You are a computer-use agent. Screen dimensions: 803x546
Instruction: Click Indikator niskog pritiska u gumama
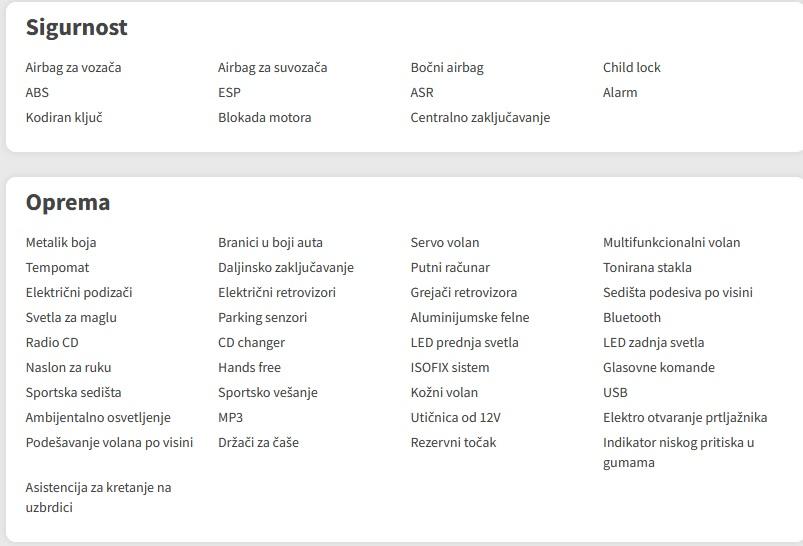point(678,453)
